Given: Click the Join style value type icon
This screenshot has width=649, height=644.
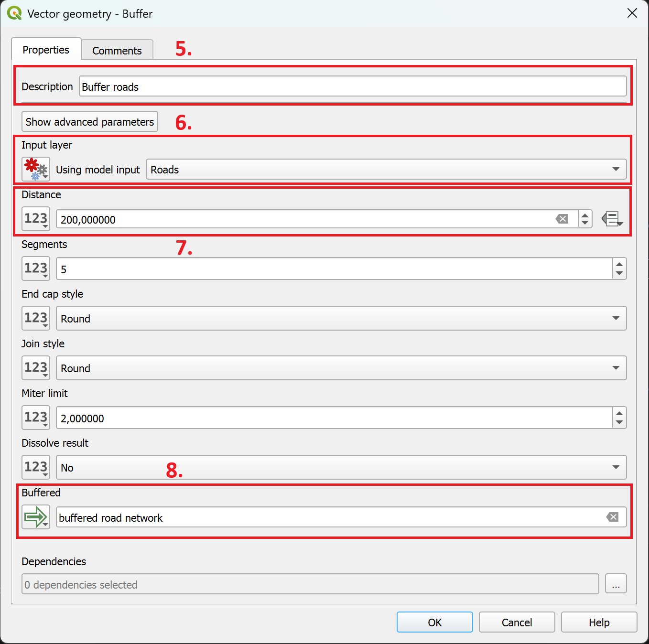Looking at the screenshot, I should point(35,368).
